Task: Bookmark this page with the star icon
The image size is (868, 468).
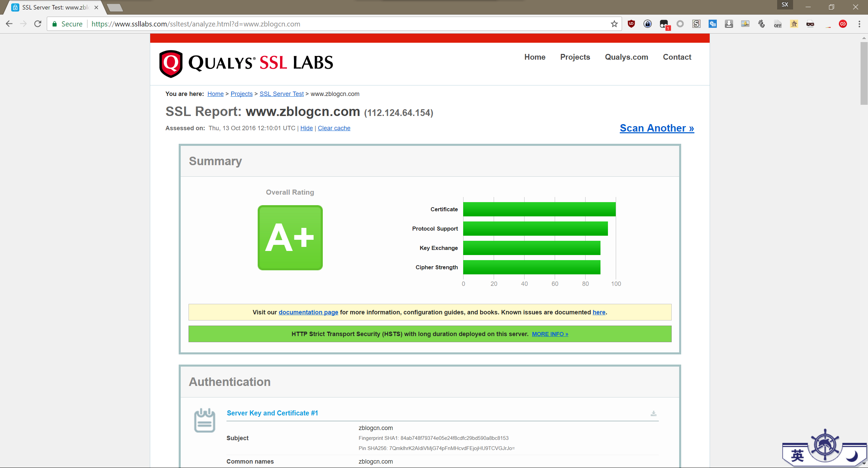Action: [x=614, y=24]
